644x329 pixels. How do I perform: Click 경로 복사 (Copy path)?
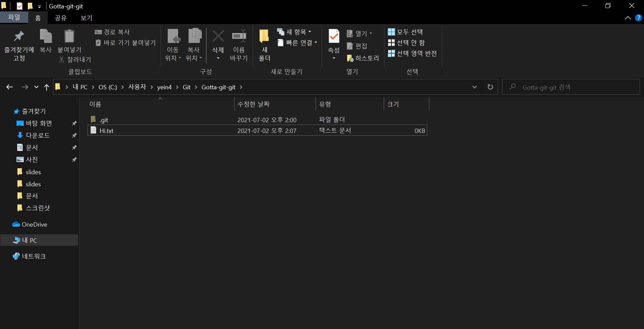(x=112, y=32)
